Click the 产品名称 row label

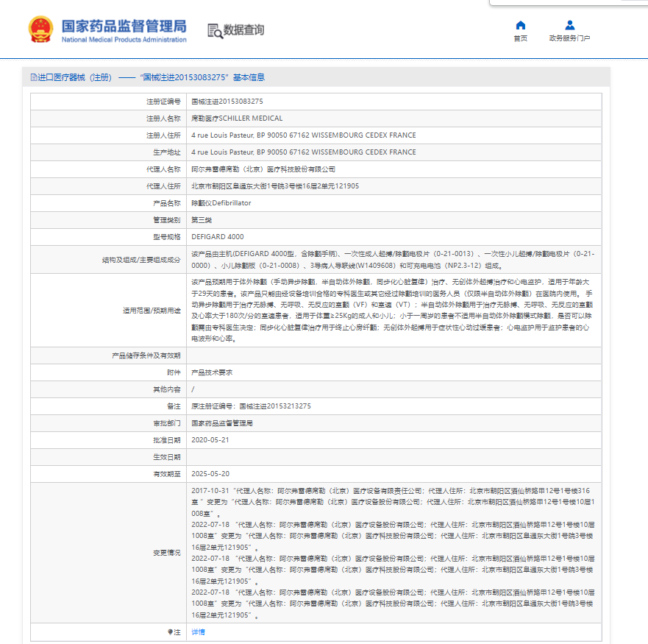(166, 203)
